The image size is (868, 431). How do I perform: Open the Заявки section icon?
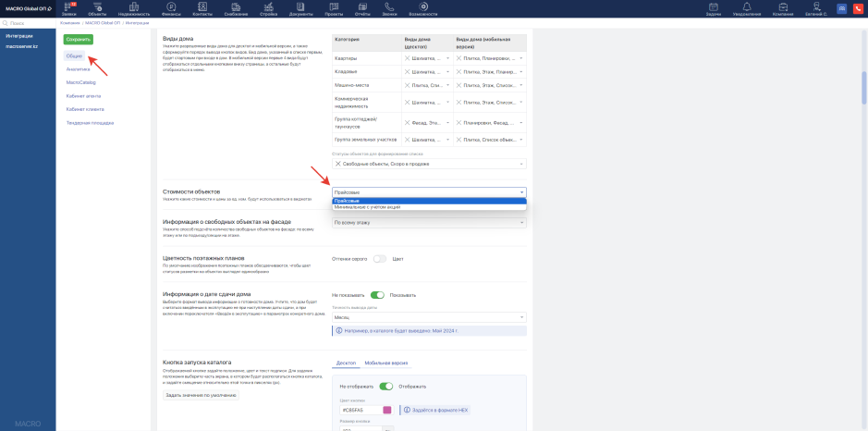69,8
